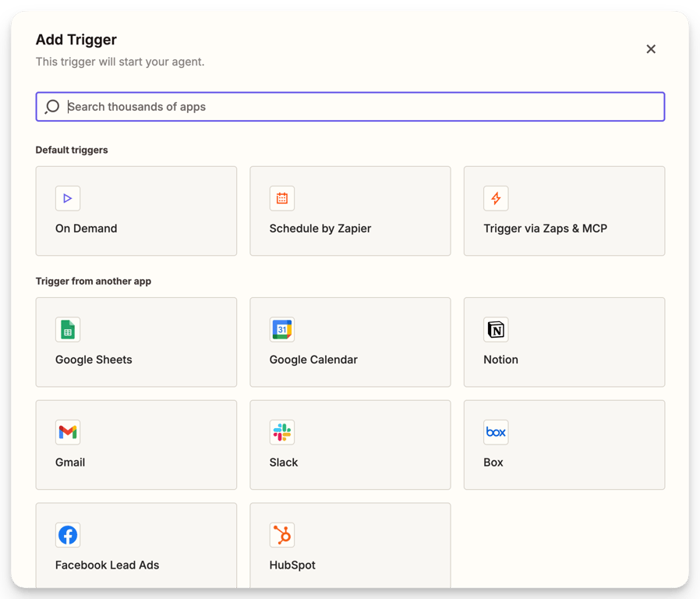The width and height of the screenshot is (700, 599).
Task: Select the Google Calendar label
Action: pos(313,360)
